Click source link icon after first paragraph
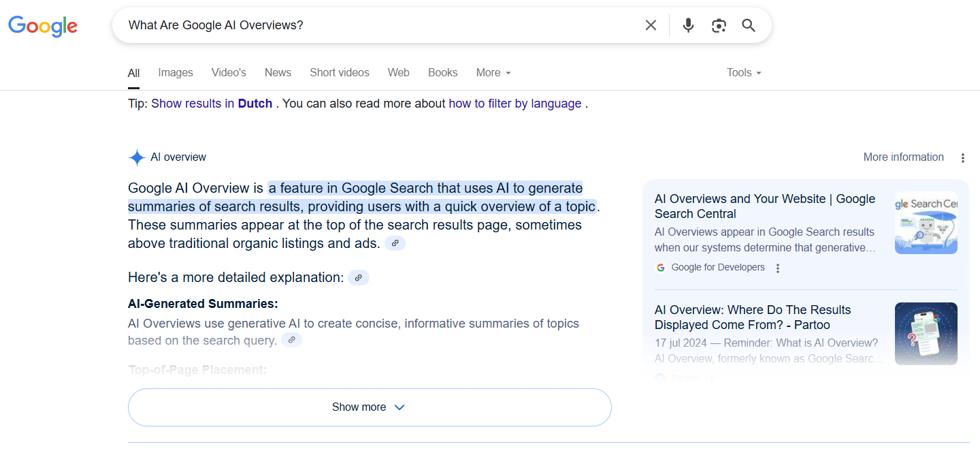980x453 pixels. tap(395, 243)
